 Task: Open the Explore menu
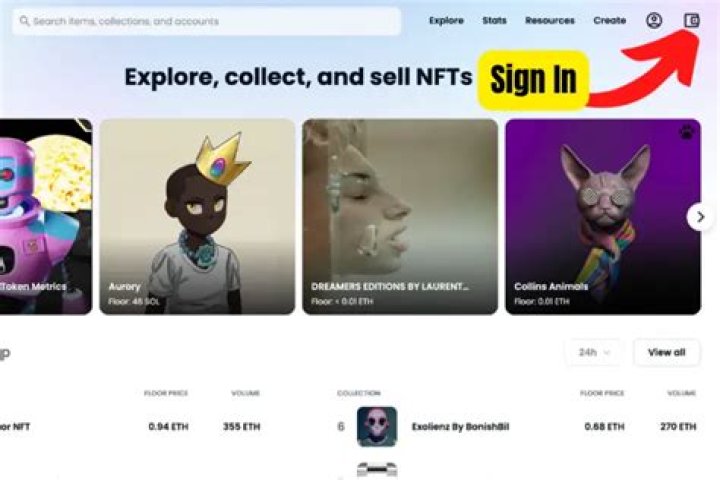point(446,21)
